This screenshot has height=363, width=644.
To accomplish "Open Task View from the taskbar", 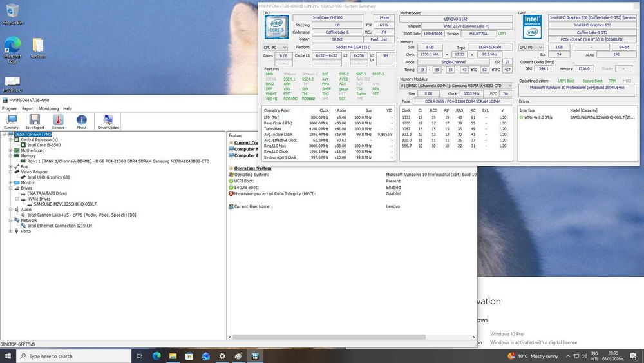I will click(x=139, y=356).
